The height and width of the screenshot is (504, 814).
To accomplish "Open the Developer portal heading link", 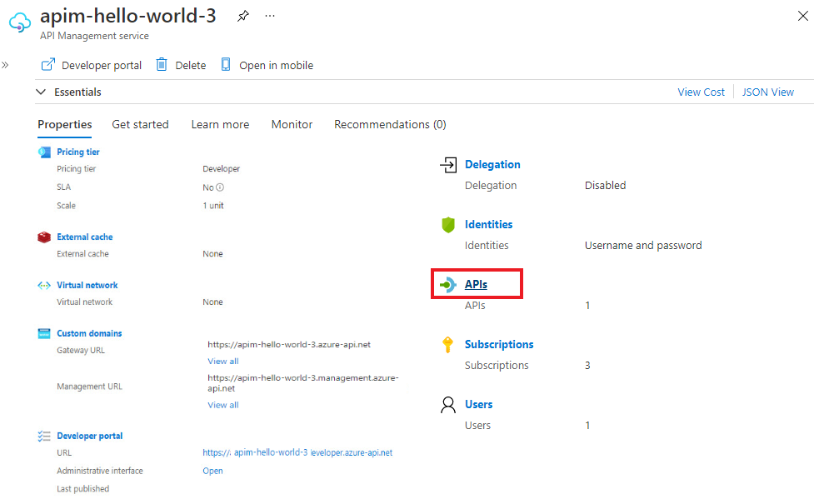I will pyautogui.click(x=90, y=436).
